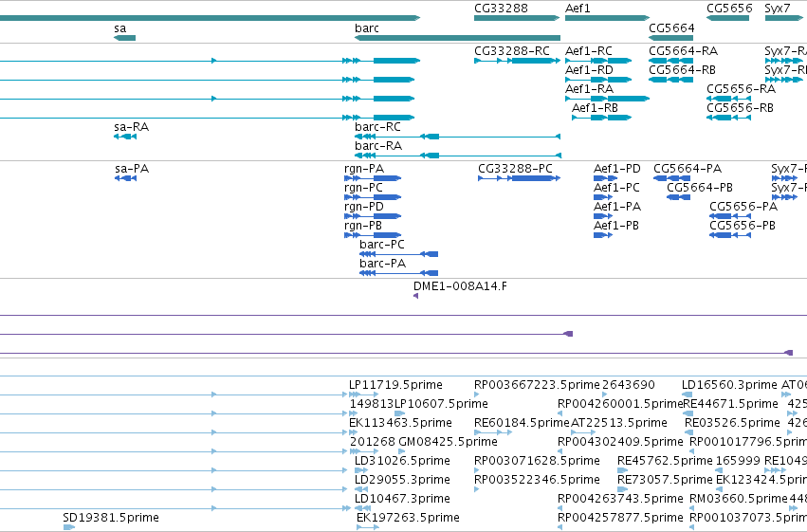Click the Aef1-RA transcript label
Image resolution: width=807 pixels, height=532 pixels.
click(x=589, y=89)
